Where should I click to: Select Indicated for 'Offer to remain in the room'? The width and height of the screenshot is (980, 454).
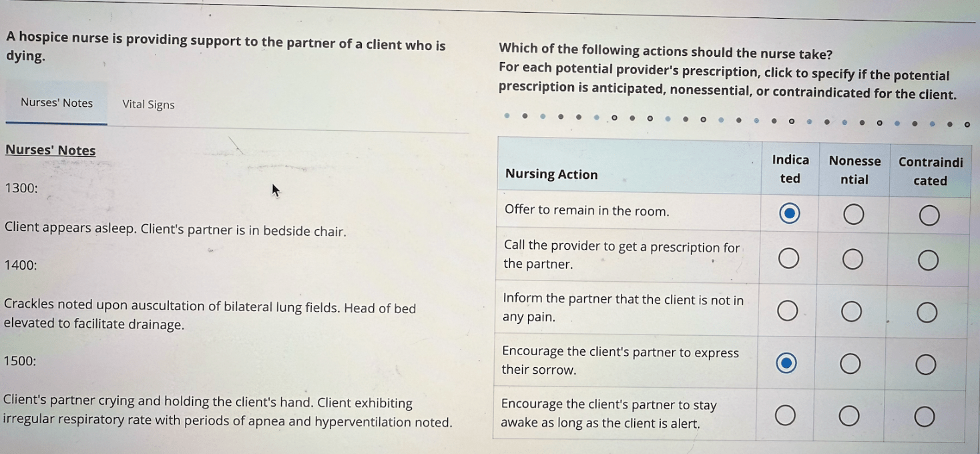pos(790,214)
